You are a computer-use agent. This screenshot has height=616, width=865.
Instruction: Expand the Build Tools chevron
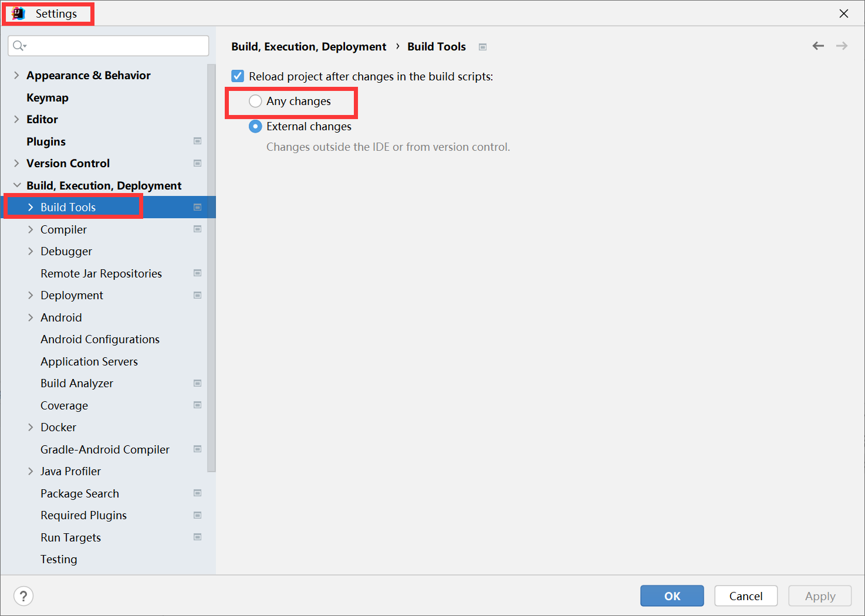pos(31,207)
